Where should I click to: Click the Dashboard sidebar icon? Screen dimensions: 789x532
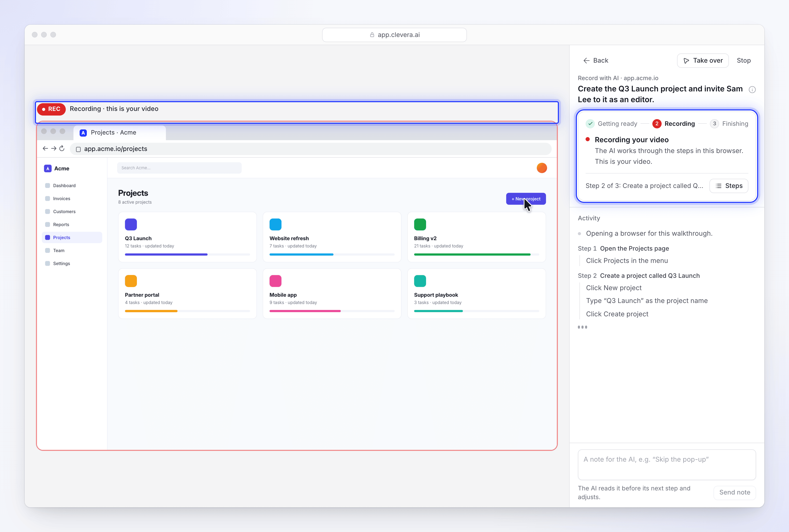48,186
